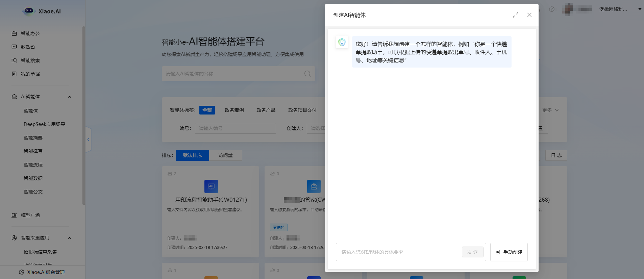Select the 政务项目交付 tag filter

(302, 110)
